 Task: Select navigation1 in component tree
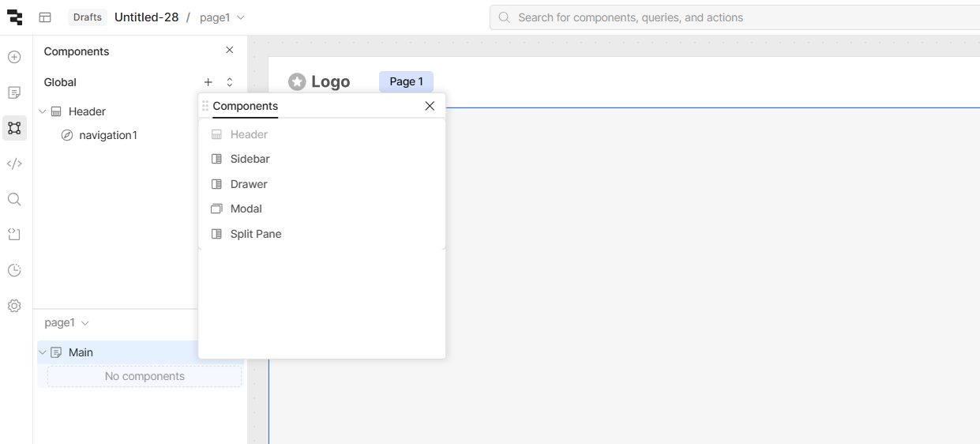(108, 135)
